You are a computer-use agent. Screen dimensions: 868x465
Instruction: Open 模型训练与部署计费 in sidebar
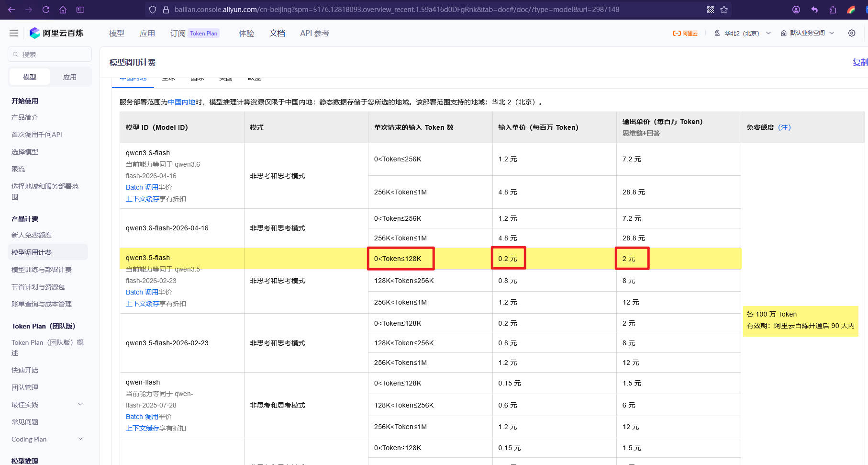[42, 270]
